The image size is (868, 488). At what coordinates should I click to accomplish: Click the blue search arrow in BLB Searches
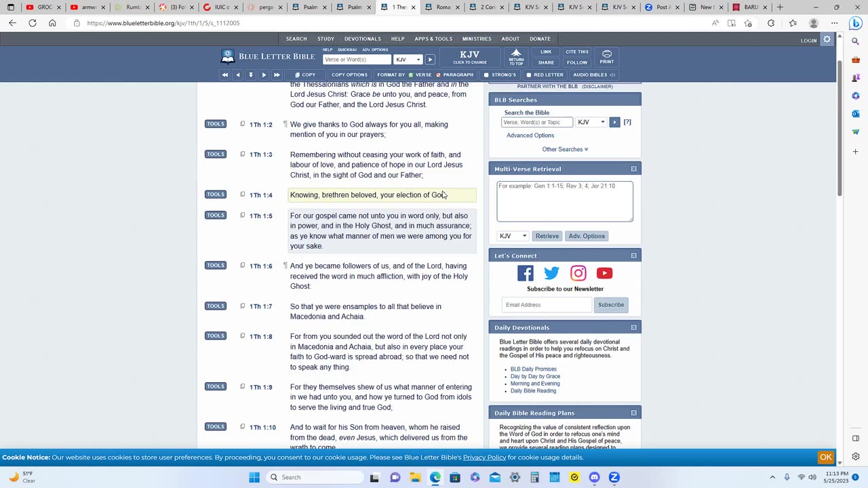coord(614,122)
